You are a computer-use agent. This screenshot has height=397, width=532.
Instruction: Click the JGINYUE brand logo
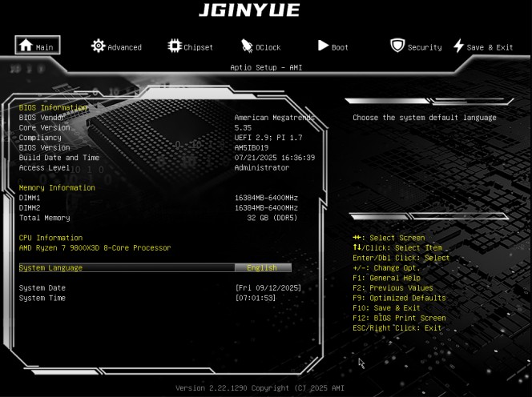[x=249, y=10]
